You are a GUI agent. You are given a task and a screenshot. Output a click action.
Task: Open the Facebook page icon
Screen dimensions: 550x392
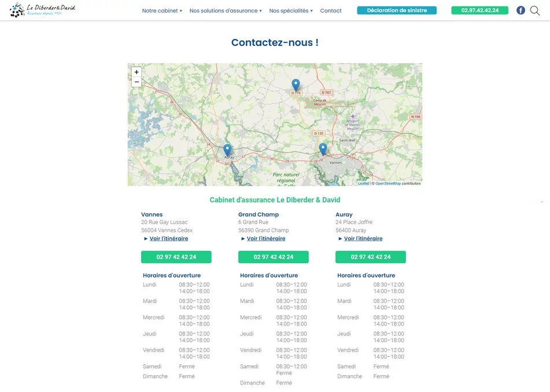pyautogui.click(x=521, y=10)
